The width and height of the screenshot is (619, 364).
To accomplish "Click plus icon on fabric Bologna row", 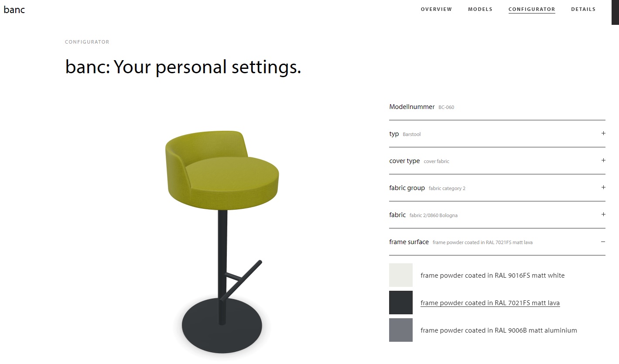I will (603, 214).
